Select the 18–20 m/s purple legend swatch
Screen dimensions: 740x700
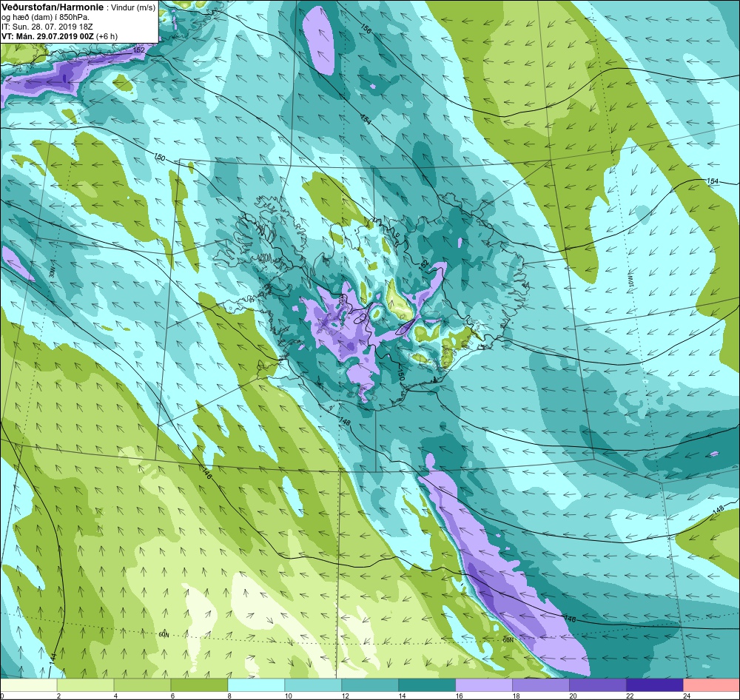pos(540,685)
